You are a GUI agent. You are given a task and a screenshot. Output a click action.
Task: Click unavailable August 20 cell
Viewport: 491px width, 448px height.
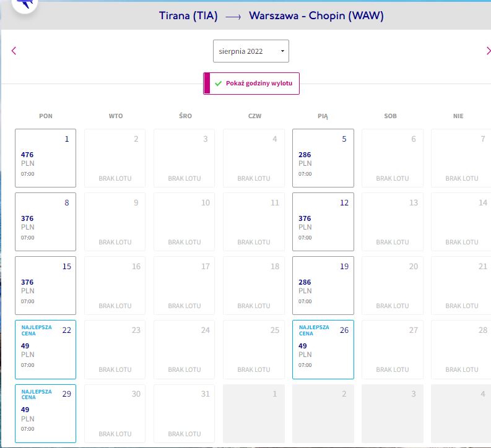coord(393,286)
